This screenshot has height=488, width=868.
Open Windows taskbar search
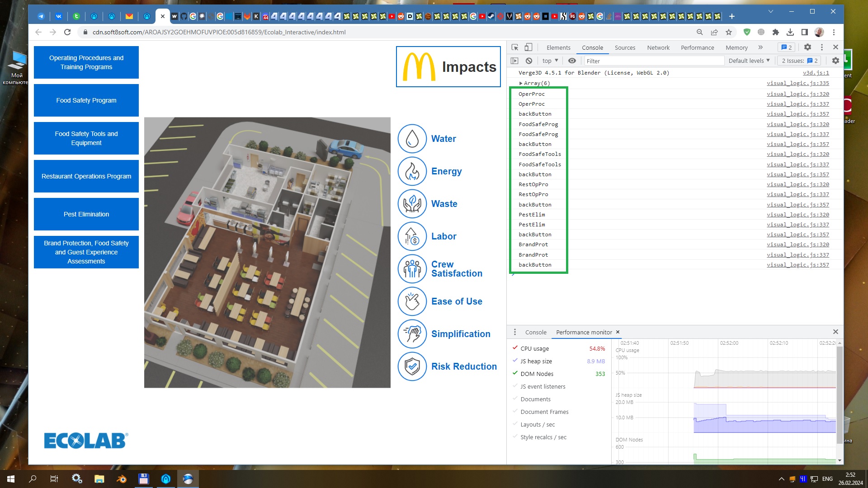pyautogui.click(x=33, y=479)
